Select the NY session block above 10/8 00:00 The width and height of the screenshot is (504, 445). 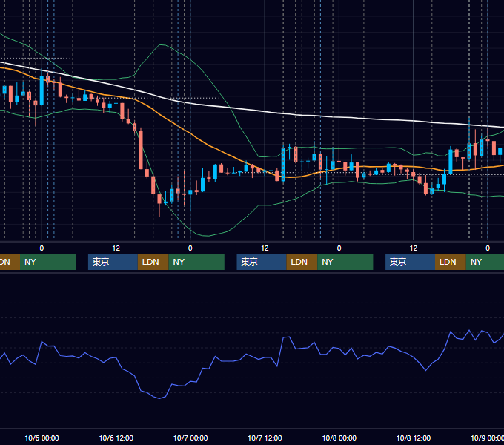click(x=345, y=262)
